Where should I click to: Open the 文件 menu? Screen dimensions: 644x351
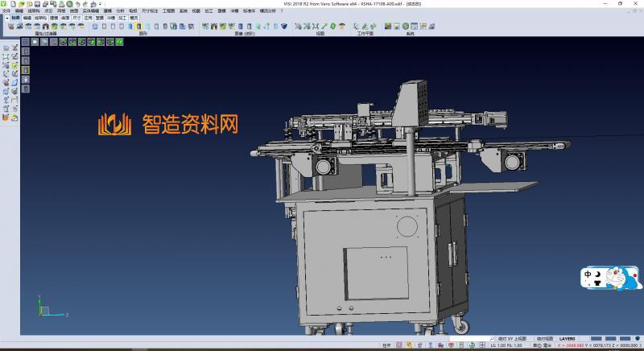coord(6,11)
